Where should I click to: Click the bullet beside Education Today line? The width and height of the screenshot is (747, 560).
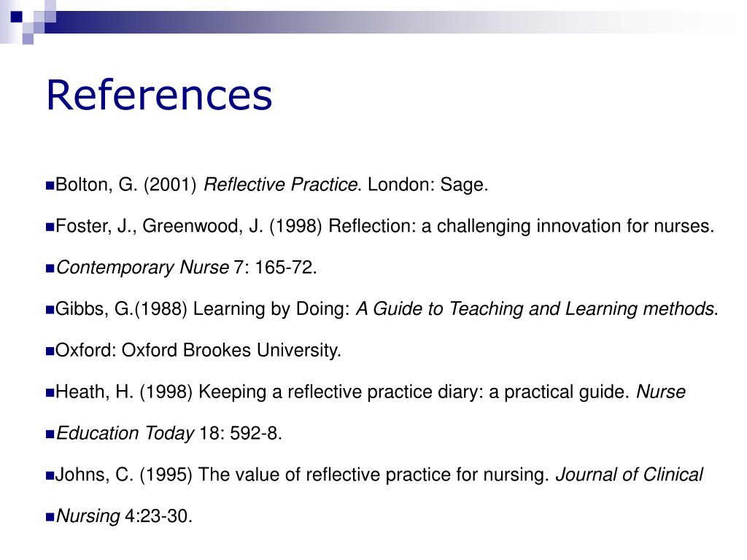coord(50,434)
